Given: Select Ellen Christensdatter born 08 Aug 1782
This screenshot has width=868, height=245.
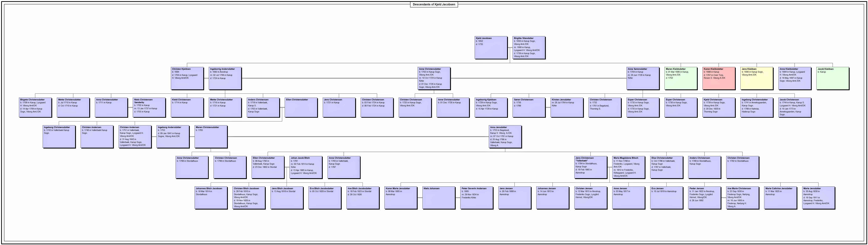Looking at the screenshot, I should click(268, 167).
